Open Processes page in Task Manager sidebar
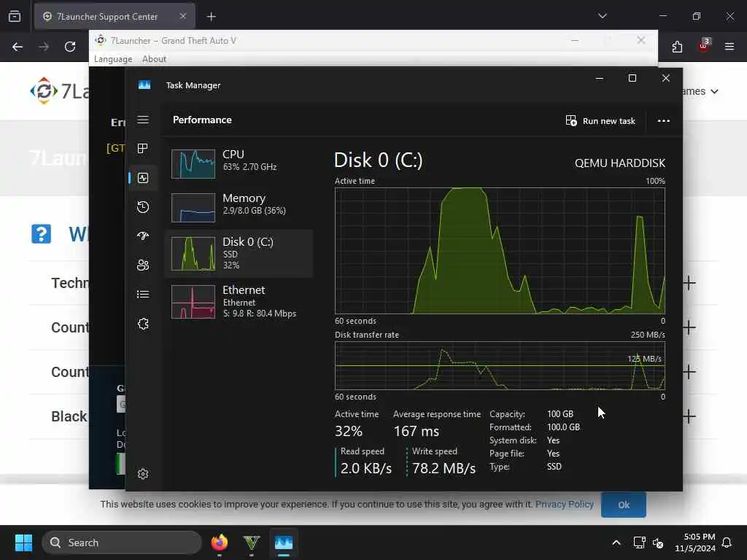The width and height of the screenshot is (747, 560). tap(143, 149)
